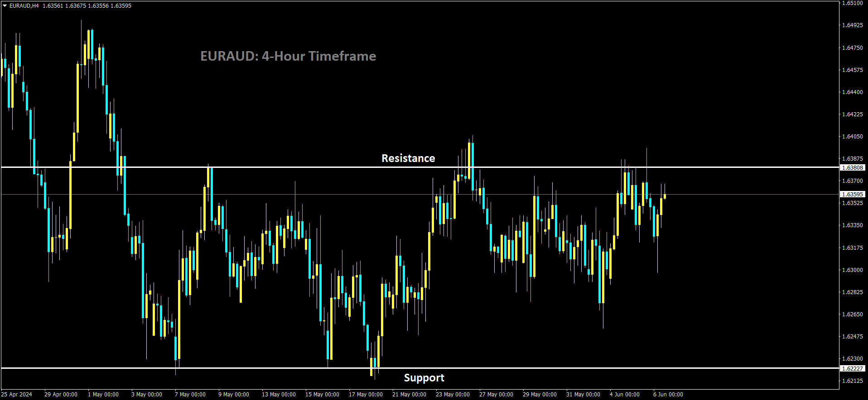Click the 3 May 00:00 date label
The height and width of the screenshot is (400, 868).
coord(147,395)
